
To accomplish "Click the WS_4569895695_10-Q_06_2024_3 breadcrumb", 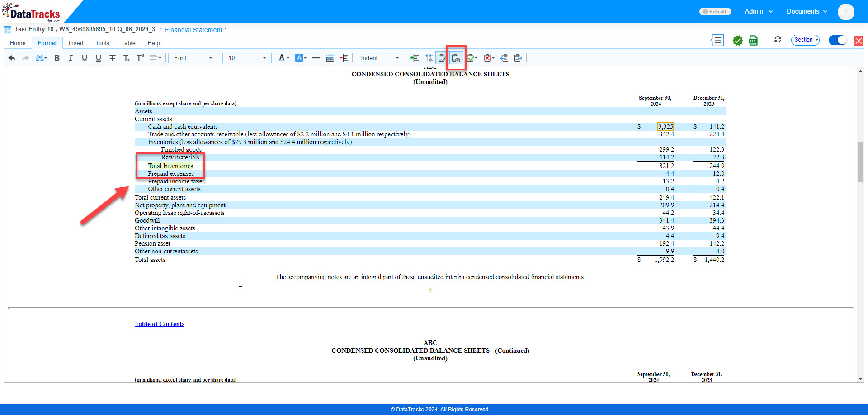I will coord(107,29).
